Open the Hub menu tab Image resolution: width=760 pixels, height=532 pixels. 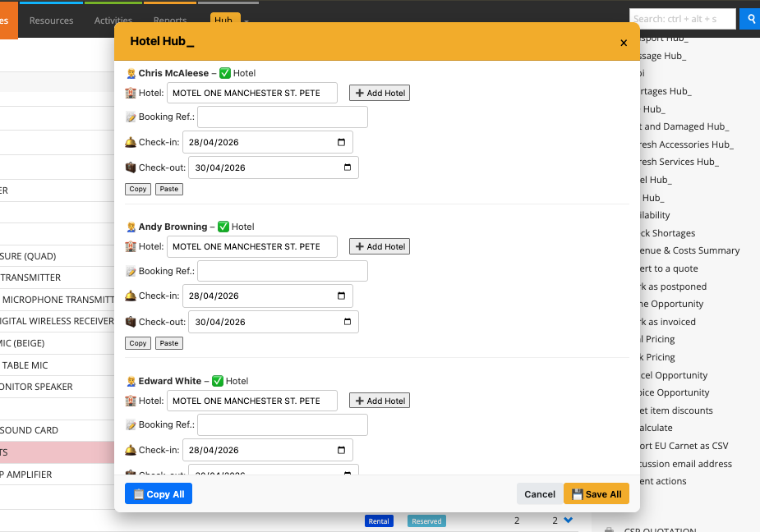click(x=223, y=18)
